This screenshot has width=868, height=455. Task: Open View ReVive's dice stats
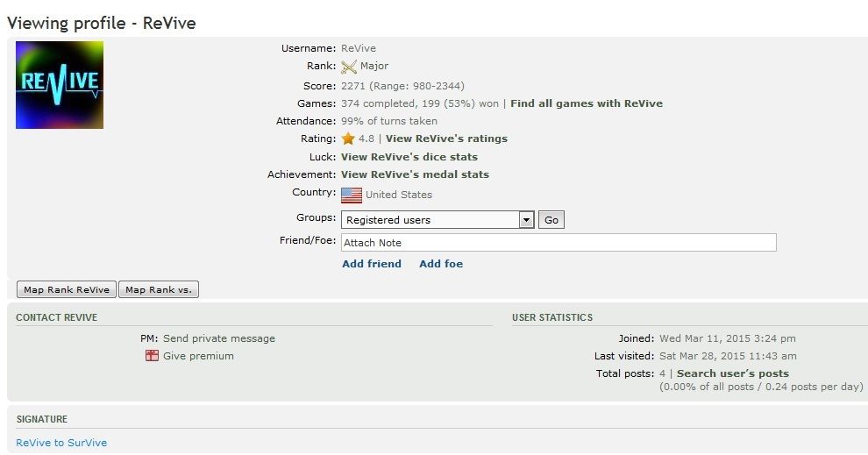click(409, 157)
